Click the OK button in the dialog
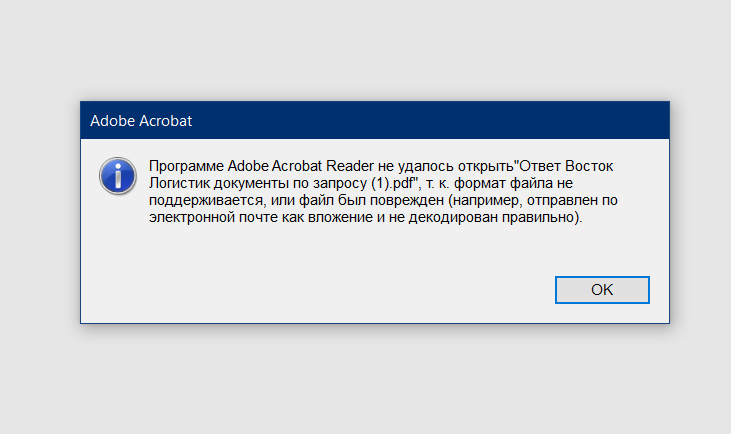The height and width of the screenshot is (434, 731). 602,289
